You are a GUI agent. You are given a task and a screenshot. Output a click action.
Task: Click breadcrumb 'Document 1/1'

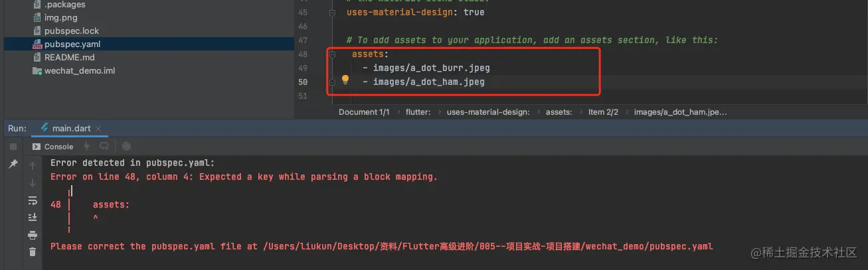point(364,112)
